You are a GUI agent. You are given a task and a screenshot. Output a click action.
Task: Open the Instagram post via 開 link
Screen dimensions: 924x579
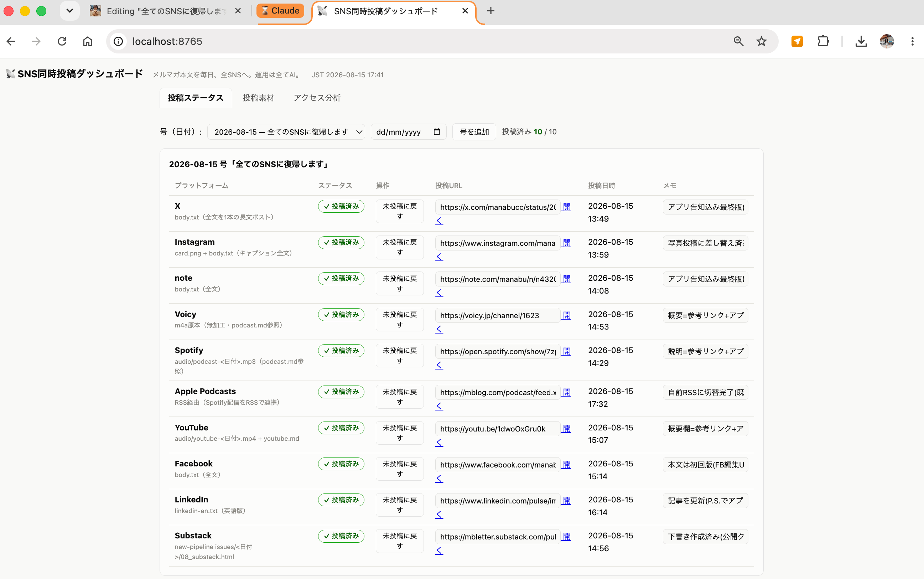[566, 243]
